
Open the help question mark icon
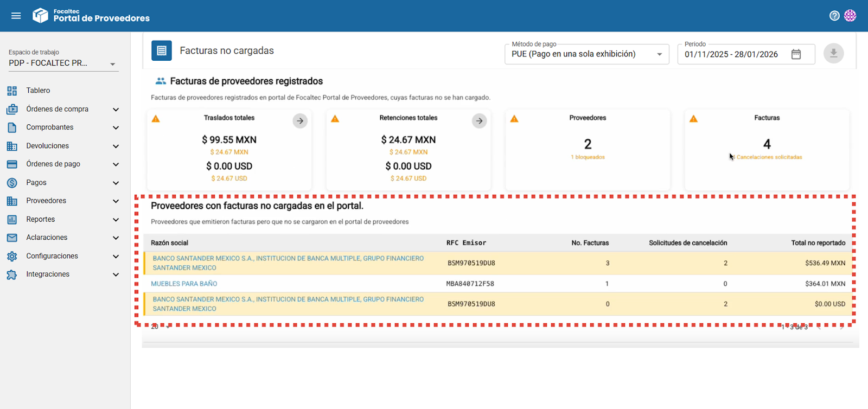pos(834,16)
